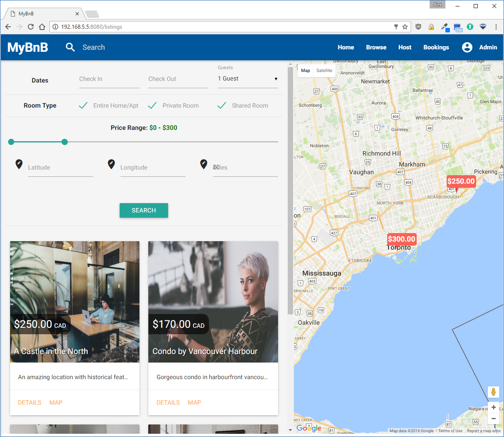The image size is (504, 437).
Task: Open the Bookings page
Action: [436, 47]
